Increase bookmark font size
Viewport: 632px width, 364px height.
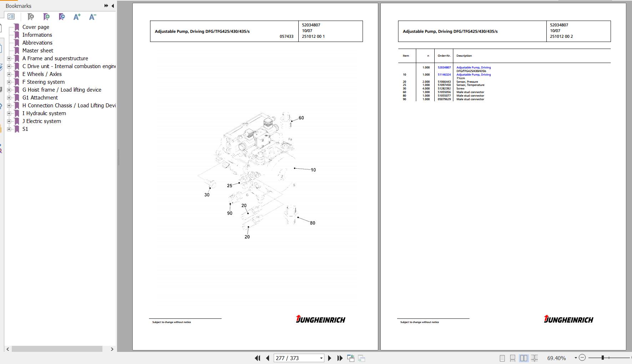click(77, 17)
